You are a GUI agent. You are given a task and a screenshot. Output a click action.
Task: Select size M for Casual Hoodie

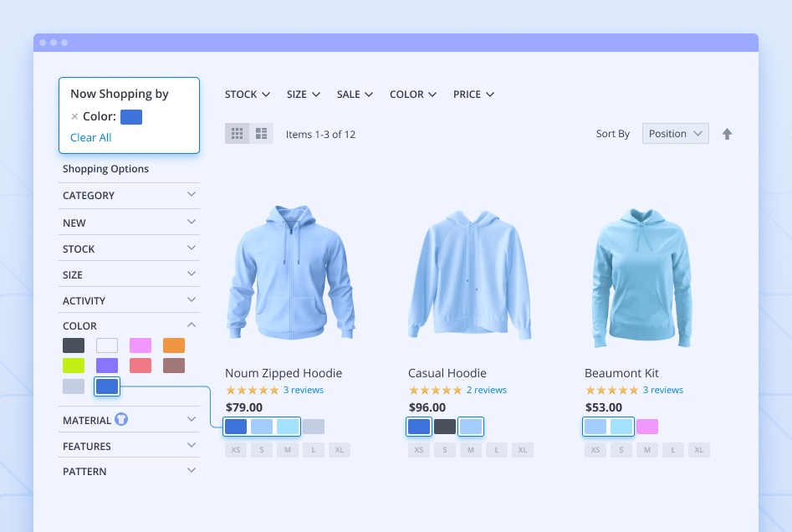click(x=471, y=450)
